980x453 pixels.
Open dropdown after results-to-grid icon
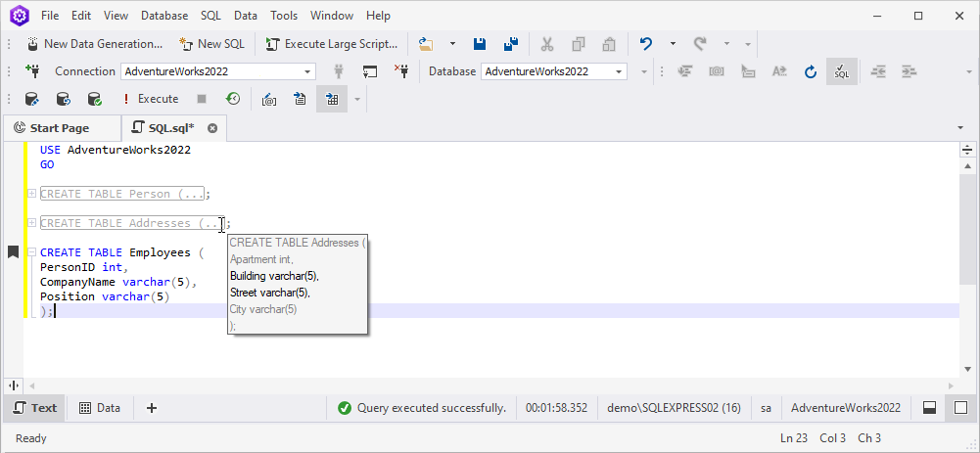coord(357,99)
